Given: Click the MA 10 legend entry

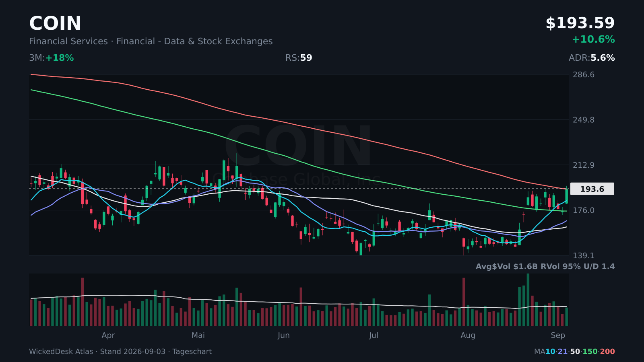Looking at the screenshot, I should coord(550,352).
